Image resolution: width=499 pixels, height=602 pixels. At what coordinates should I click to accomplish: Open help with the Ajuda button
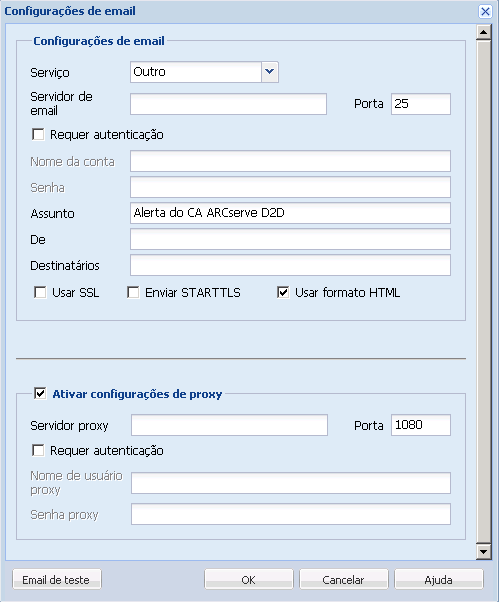coord(439,579)
